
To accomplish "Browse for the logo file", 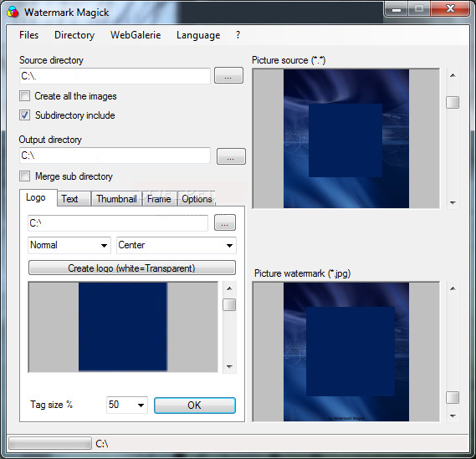I will pyautogui.click(x=225, y=222).
